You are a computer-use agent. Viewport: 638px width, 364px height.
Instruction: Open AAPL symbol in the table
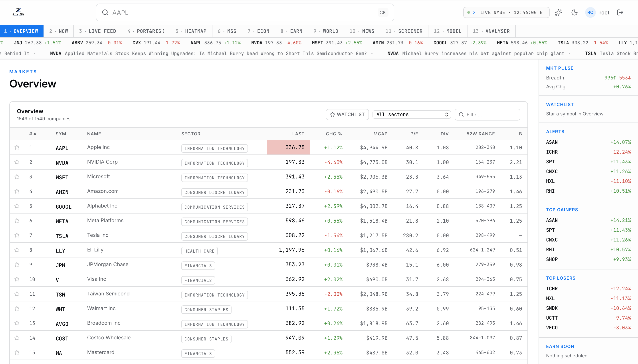click(62, 148)
